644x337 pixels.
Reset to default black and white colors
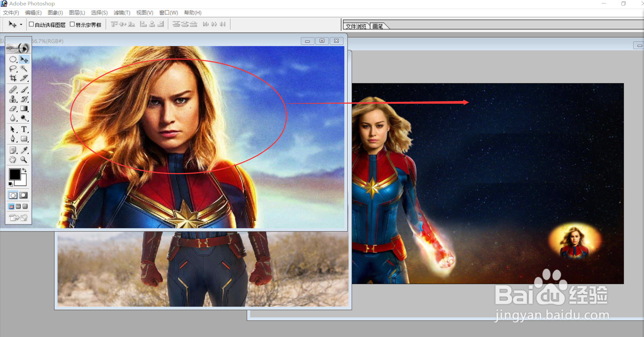[x=11, y=184]
